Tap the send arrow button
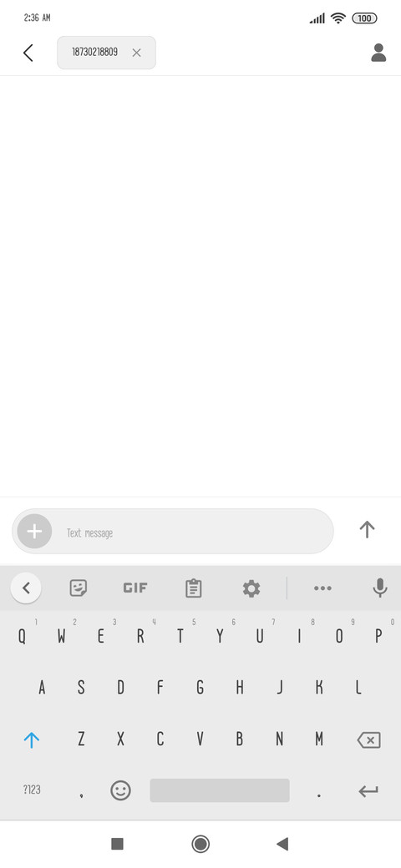Screen dimensions: 401x868 368,530
